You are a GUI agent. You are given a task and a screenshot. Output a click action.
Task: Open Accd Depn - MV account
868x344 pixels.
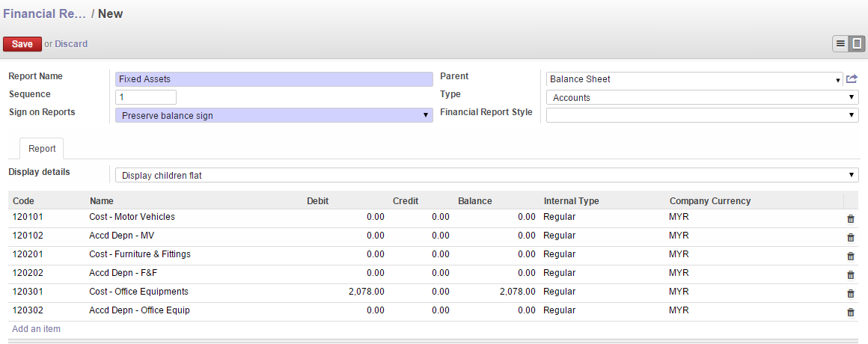pyautogui.click(x=122, y=236)
